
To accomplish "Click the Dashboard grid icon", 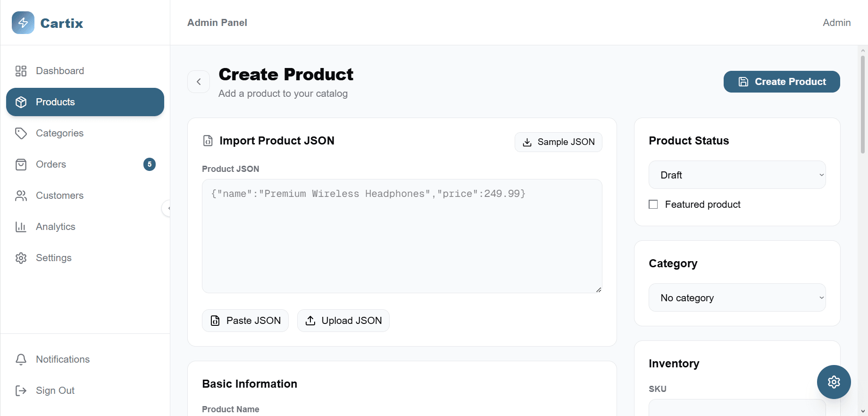I will pos(21,71).
